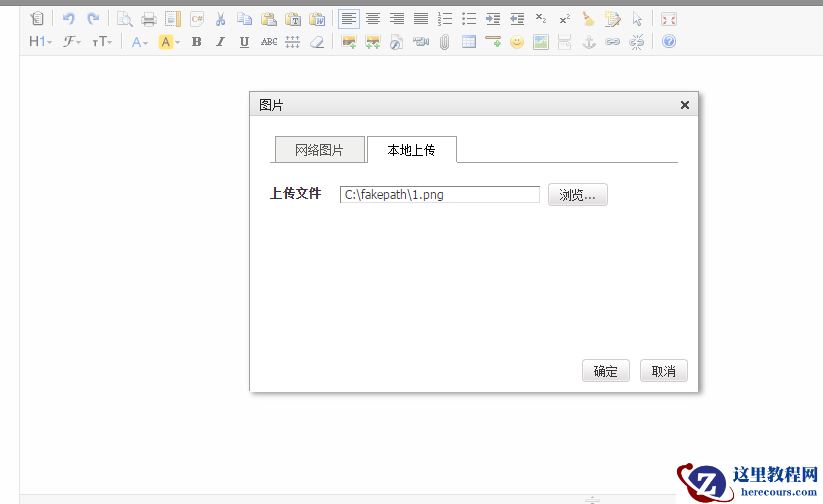Toggle italic formatting
Image resolution: width=823 pixels, height=504 pixels.
(x=220, y=41)
